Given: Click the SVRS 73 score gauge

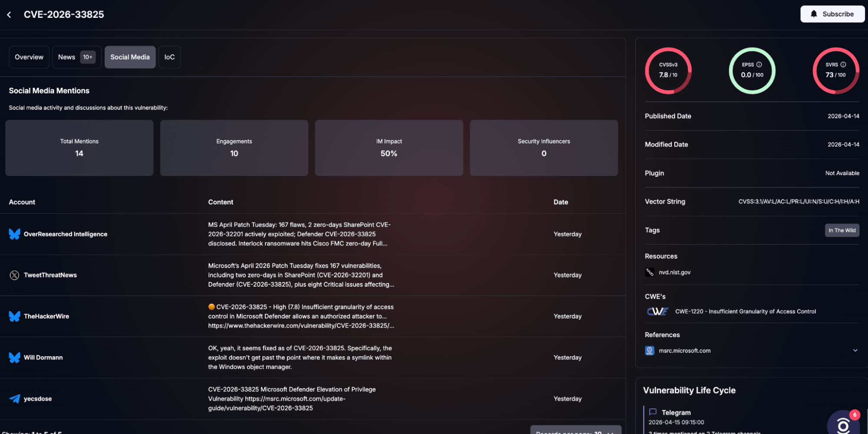Looking at the screenshot, I should click(x=836, y=71).
